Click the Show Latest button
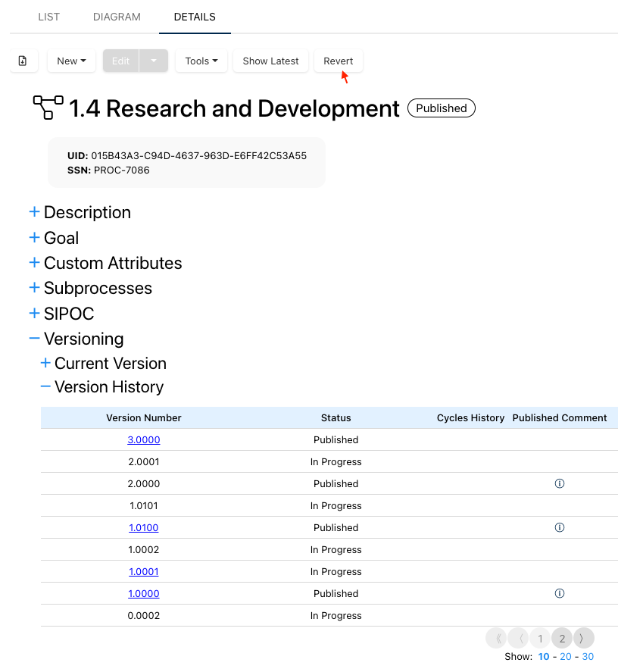Viewport: 618px width, 672px height. 270,61
